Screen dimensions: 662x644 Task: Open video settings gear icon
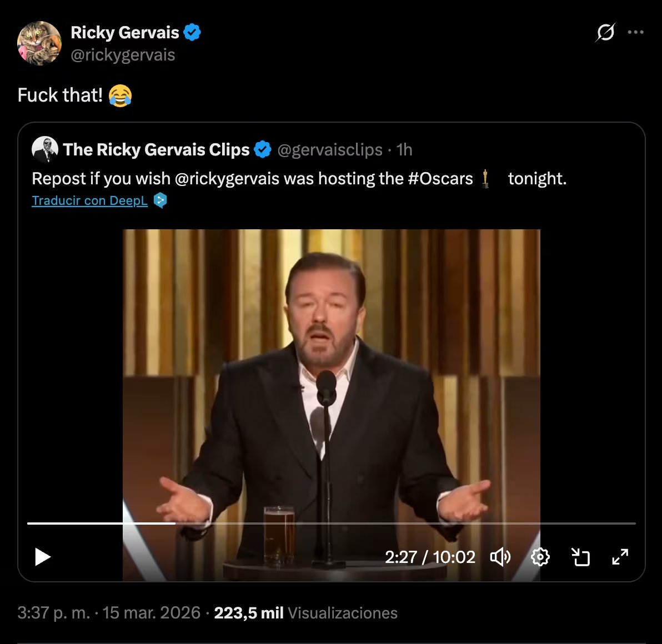point(540,557)
